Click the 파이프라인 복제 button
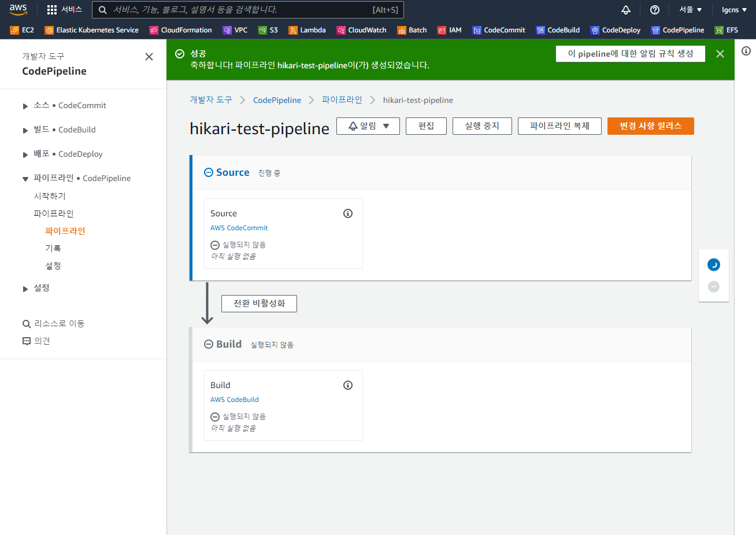Image resolution: width=756 pixels, height=535 pixels. (559, 126)
